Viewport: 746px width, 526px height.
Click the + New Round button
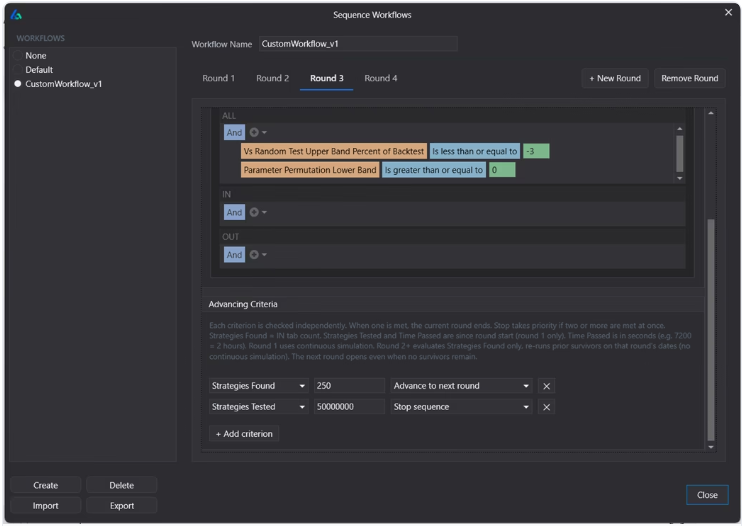click(615, 78)
